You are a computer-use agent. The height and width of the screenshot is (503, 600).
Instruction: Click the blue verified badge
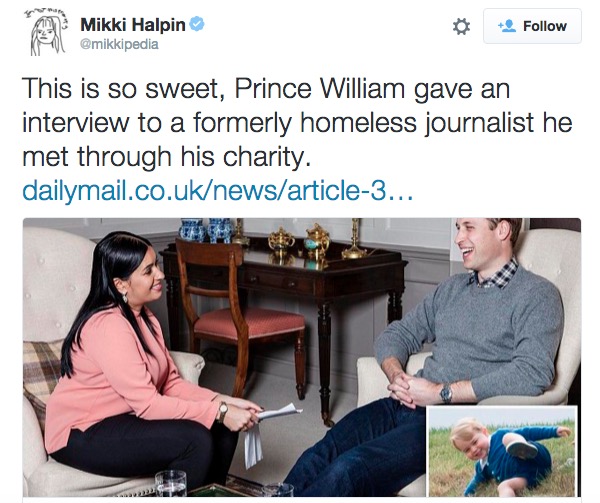(x=197, y=24)
